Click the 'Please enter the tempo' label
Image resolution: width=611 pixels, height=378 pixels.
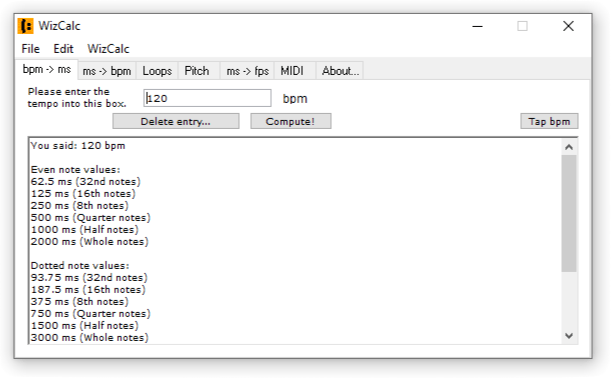tap(77, 97)
